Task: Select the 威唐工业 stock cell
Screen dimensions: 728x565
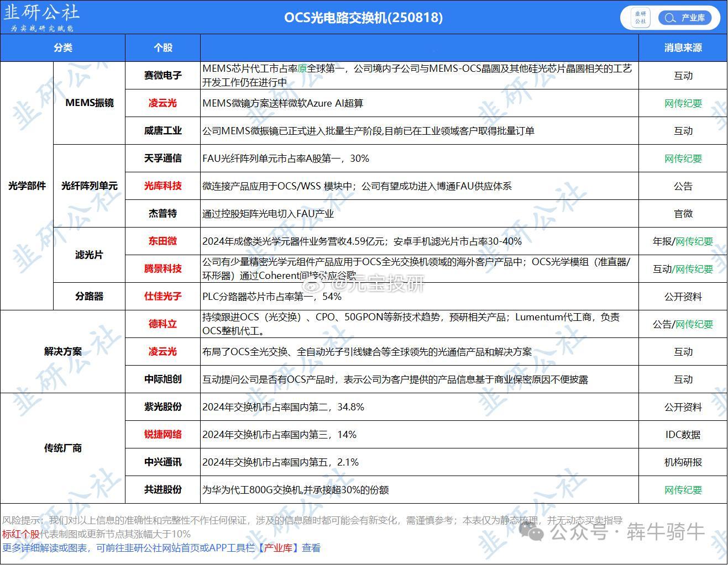Action: [163, 130]
